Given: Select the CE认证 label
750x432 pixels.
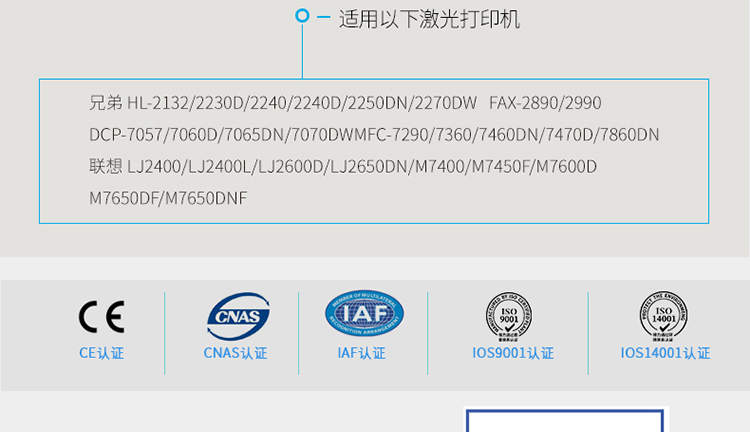Looking at the screenshot, I should (x=101, y=353).
